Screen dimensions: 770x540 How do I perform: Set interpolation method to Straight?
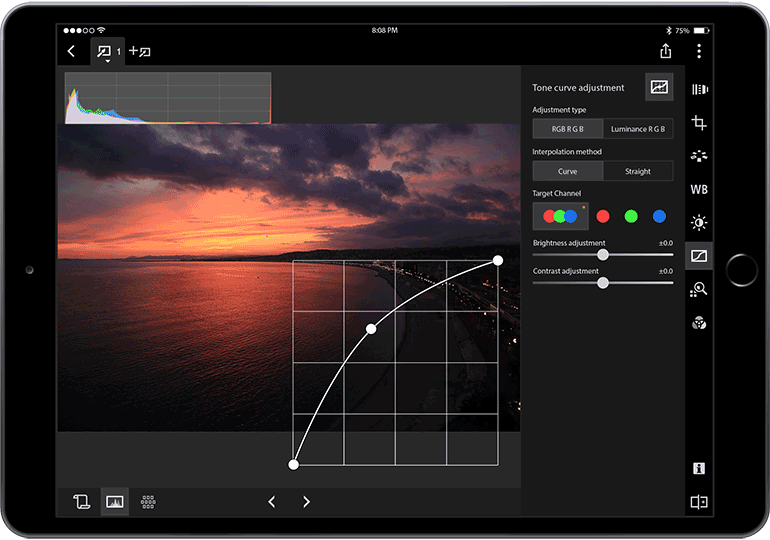pos(638,171)
